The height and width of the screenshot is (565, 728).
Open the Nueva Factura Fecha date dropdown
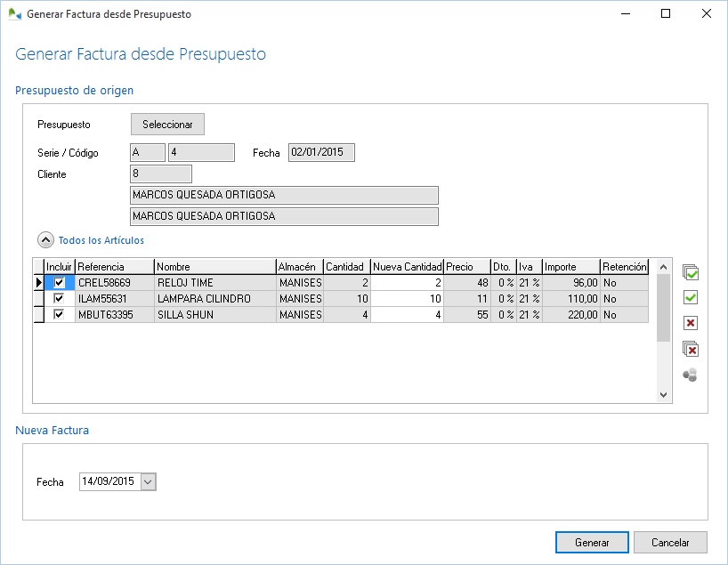click(148, 481)
